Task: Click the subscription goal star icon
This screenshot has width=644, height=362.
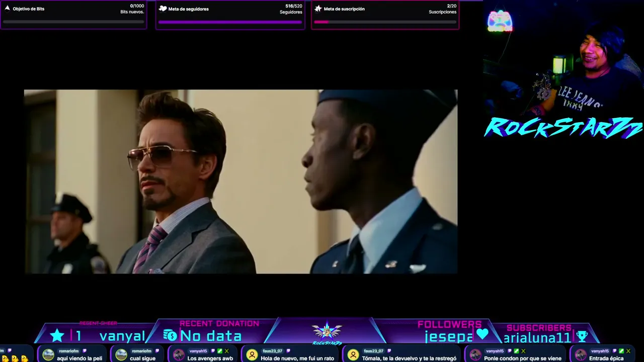Action: (318, 9)
